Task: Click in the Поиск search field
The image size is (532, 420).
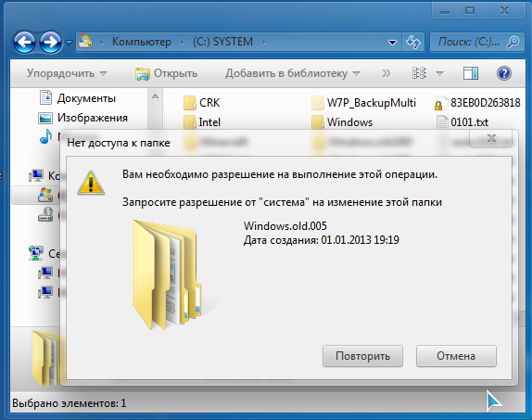Action: coord(470,42)
